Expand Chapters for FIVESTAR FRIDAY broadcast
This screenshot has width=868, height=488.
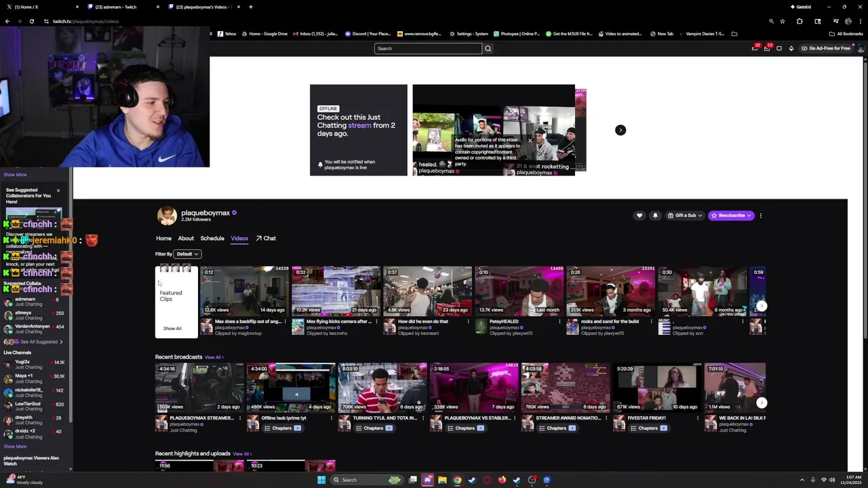(x=648, y=428)
